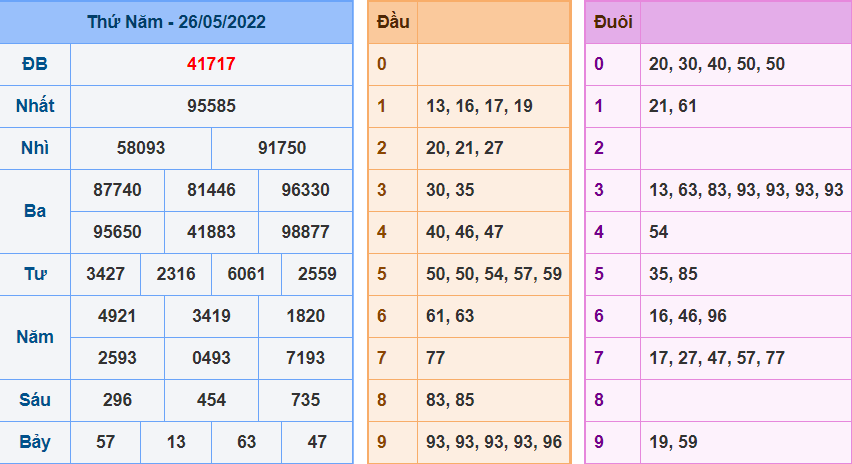Click the Nhất prize number 95585
Screen dimensions: 852x464
pos(211,106)
